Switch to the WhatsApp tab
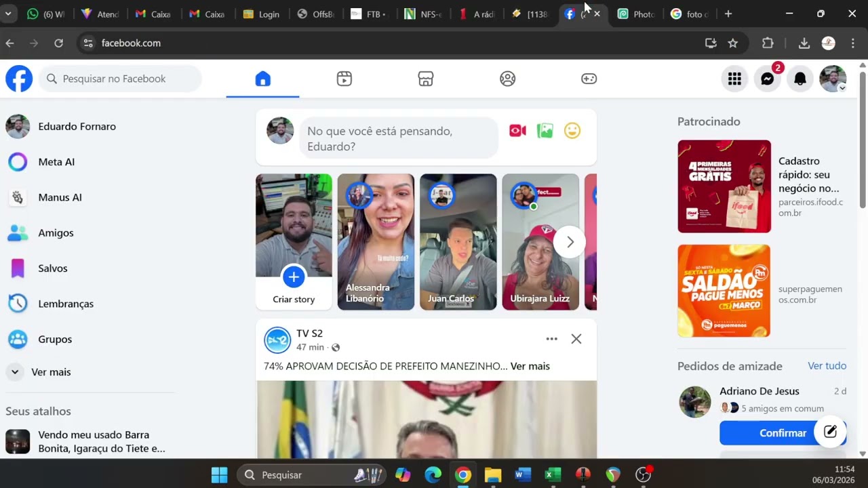 point(45,14)
